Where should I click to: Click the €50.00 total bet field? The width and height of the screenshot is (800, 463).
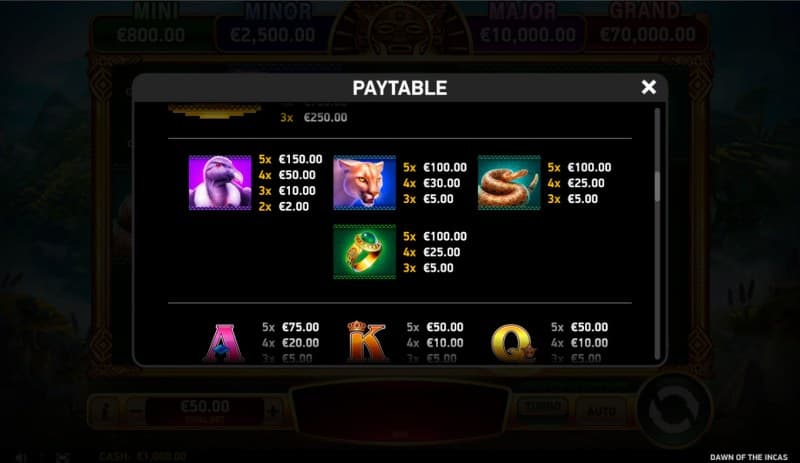click(205, 411)
